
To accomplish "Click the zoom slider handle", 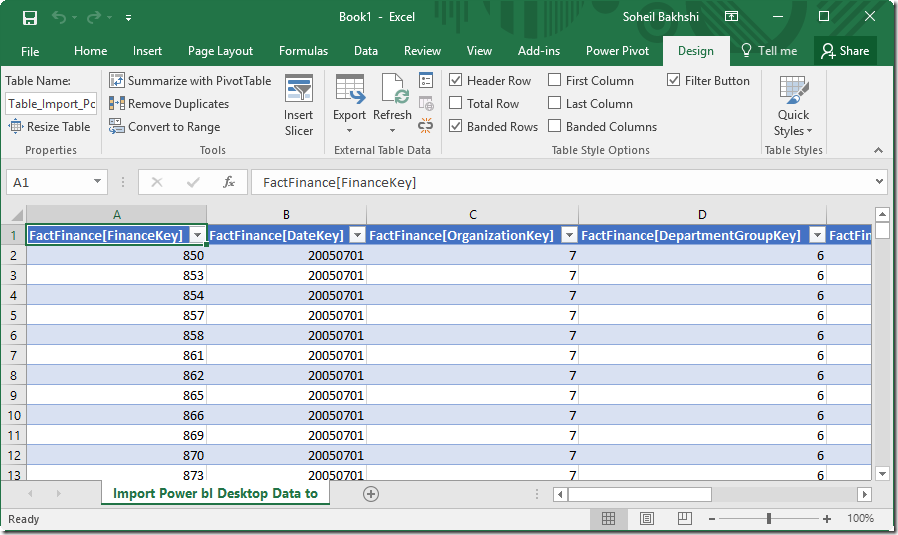I will click(x=769, y=518).
